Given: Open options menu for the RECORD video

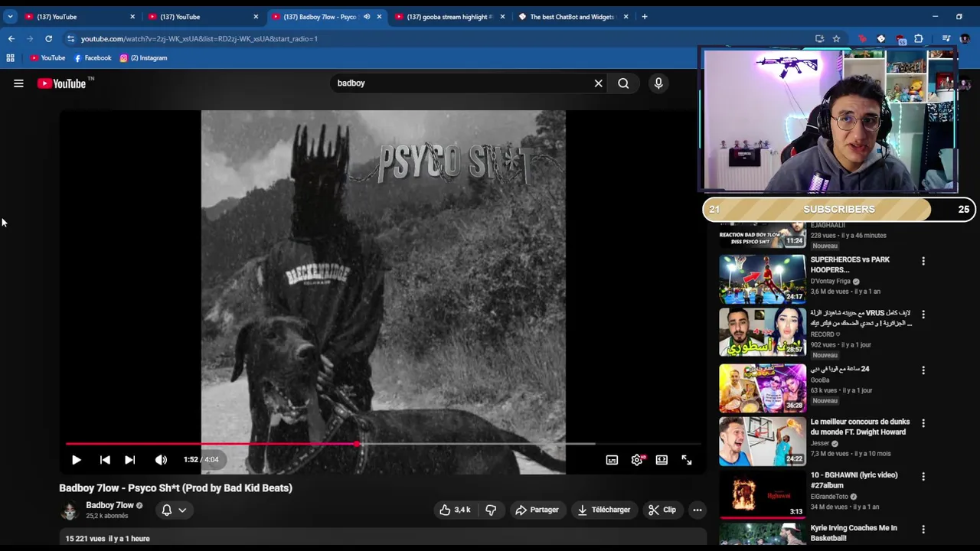Looking at the screenshot, I should 923,315.
